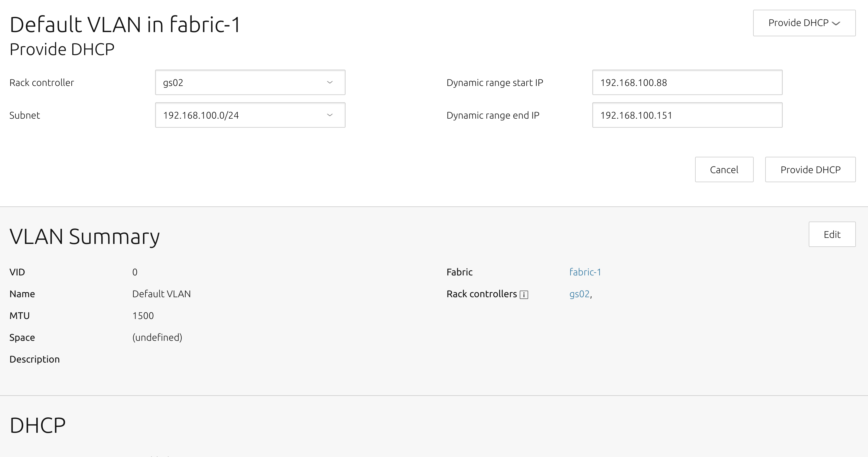868x457 pixels.
Task: Click chevron icon on top-right Provide DHCP menu
Action: point(836,23)
